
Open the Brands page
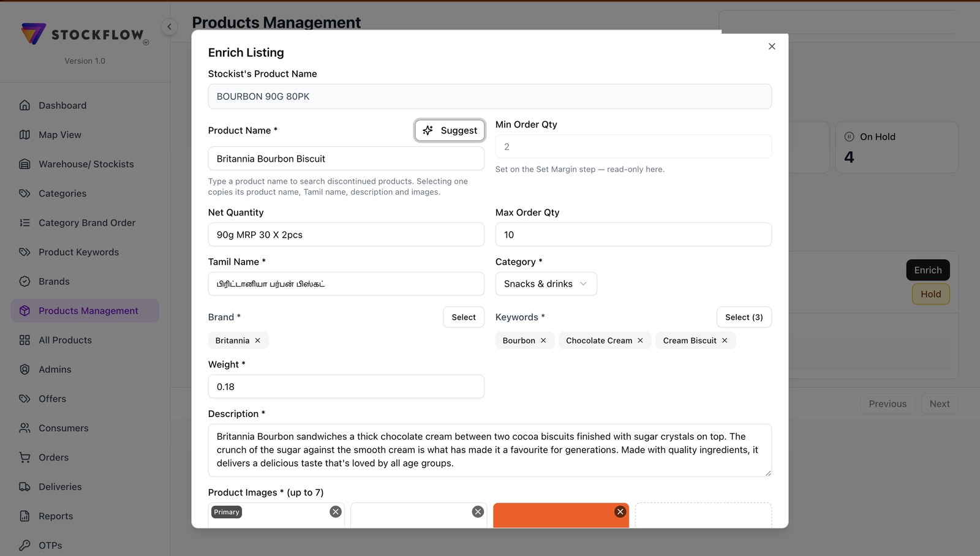tap(85, 282)
